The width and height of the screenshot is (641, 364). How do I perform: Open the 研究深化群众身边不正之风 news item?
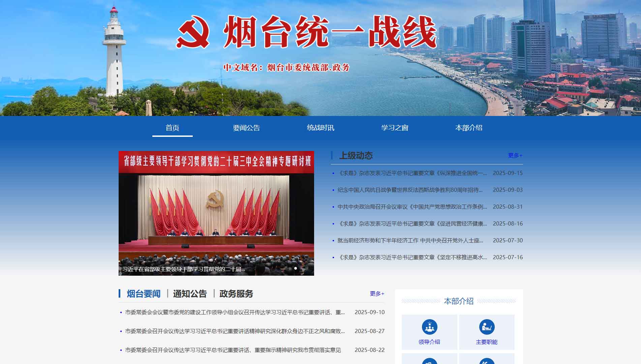235,331
